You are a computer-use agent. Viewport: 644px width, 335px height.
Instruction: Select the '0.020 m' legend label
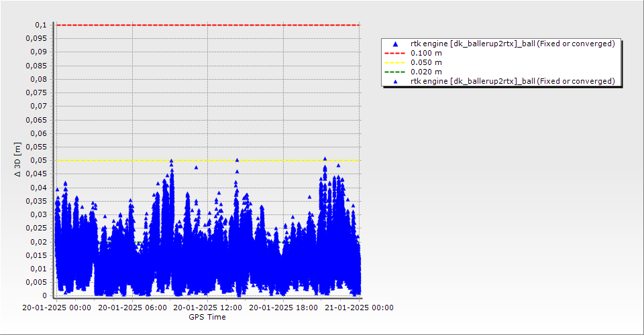(x=426, y=72)
